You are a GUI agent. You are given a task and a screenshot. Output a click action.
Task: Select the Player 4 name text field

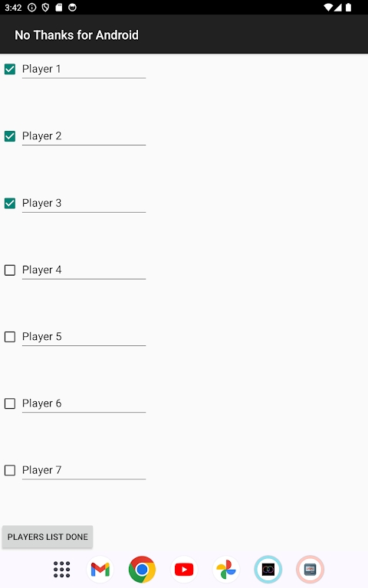[x=84, y=270]
